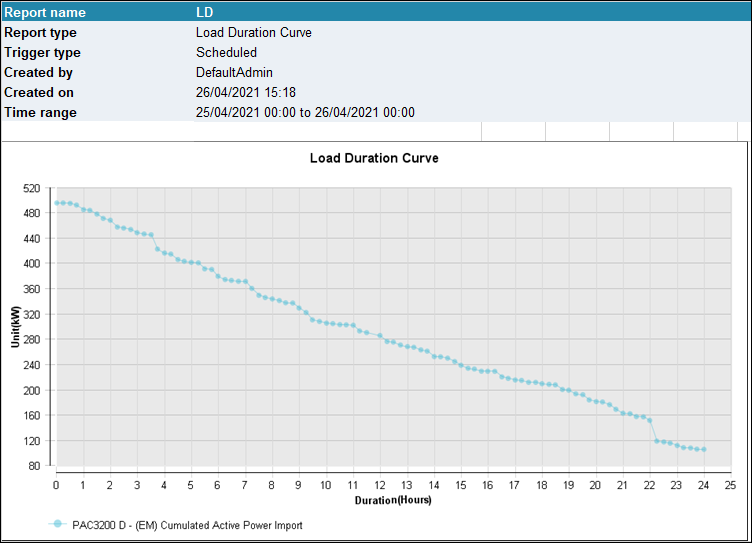Click the Duration(Hours) horizontal axis label
The width and height of the screenshot is (752, 543).
395,499
